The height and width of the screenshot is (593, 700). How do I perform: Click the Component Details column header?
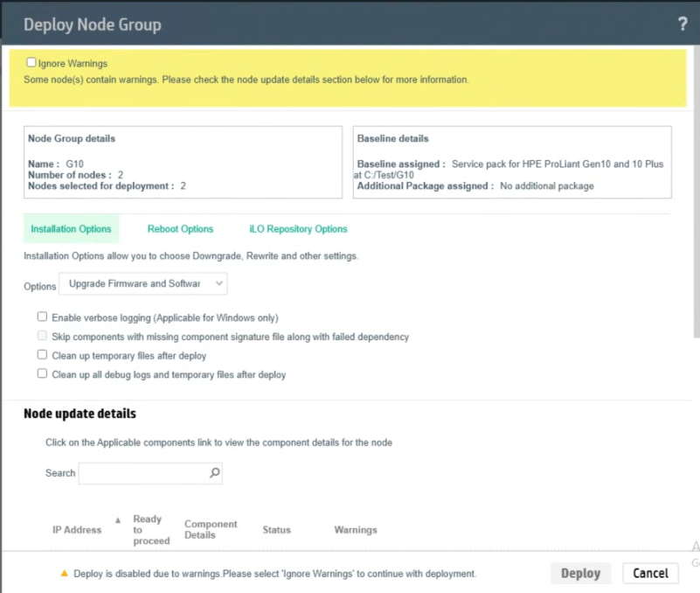(x=211, y=529)
